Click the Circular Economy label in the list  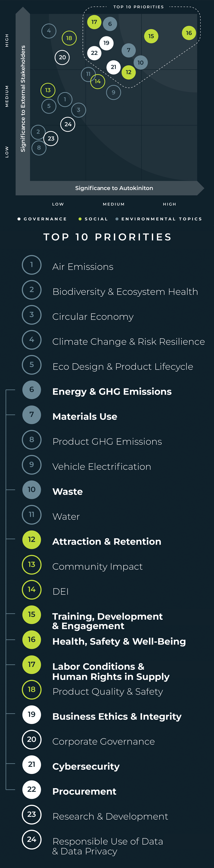[x=93, y=317]
